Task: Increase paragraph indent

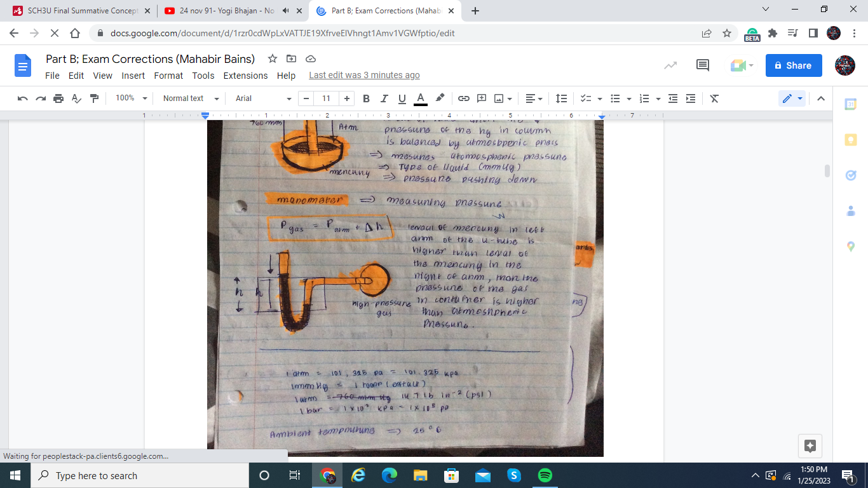Action: click(691, 98)
